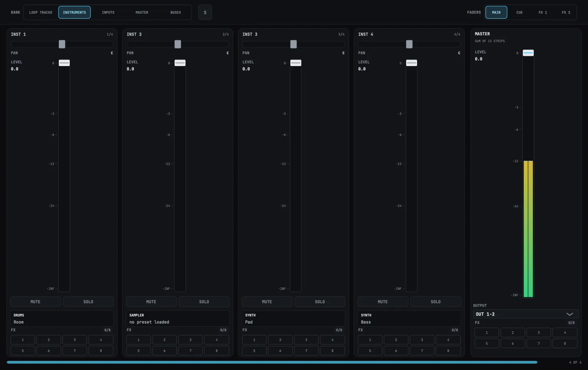Screen dimensions: 588x370
Task: Click INST 1 level fader cap
Action: point(64,63)
